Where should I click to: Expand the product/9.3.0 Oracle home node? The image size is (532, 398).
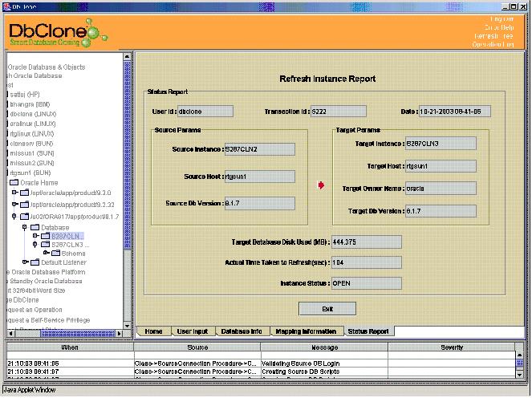pyautogui.click(x=14, y=193)
